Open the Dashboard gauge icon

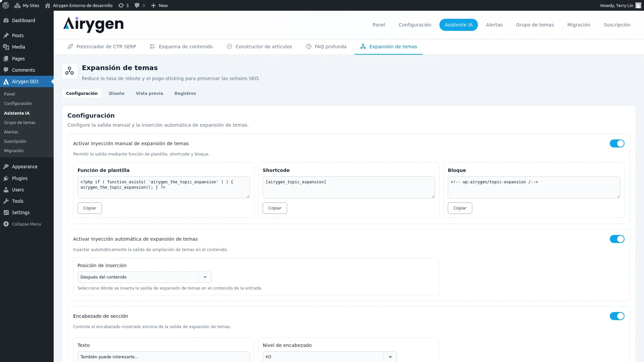point(6,20)
